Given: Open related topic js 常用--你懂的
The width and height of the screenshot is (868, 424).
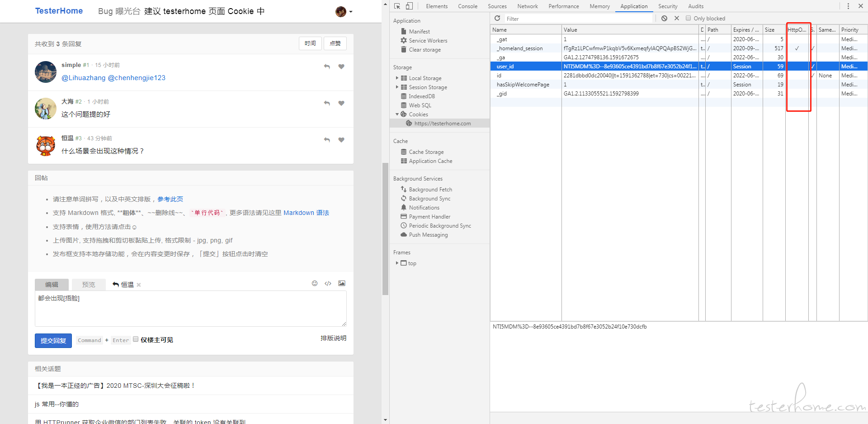Looking at the screenshot, I should [57, 404].
